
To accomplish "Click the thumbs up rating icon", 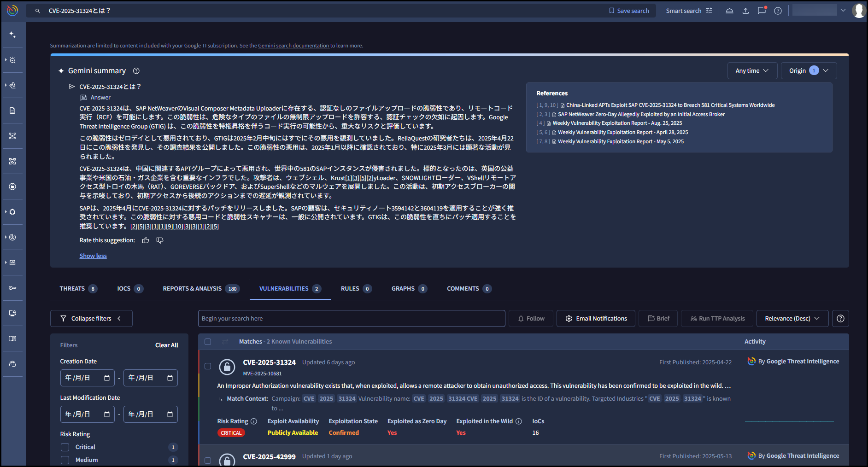I will [146, 240].
